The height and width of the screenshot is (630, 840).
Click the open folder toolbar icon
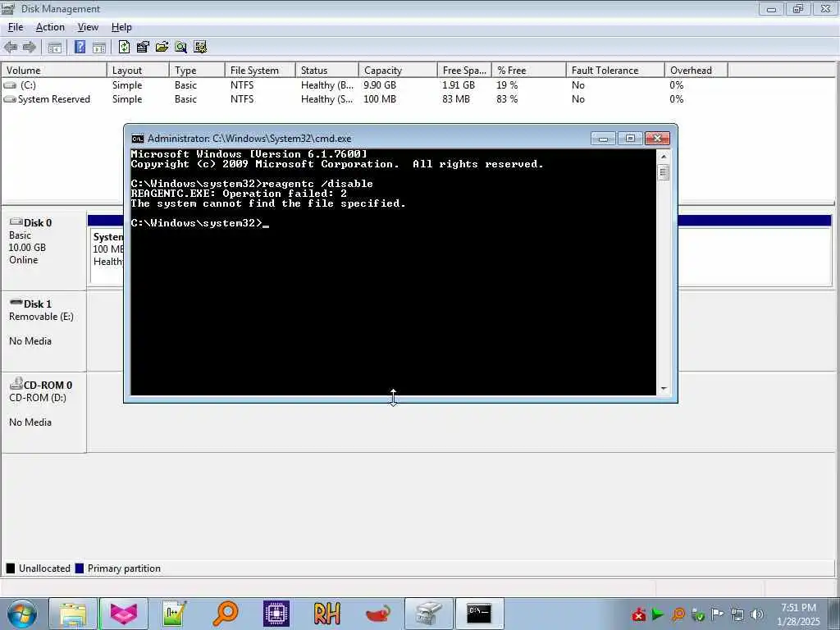[162, 47]
